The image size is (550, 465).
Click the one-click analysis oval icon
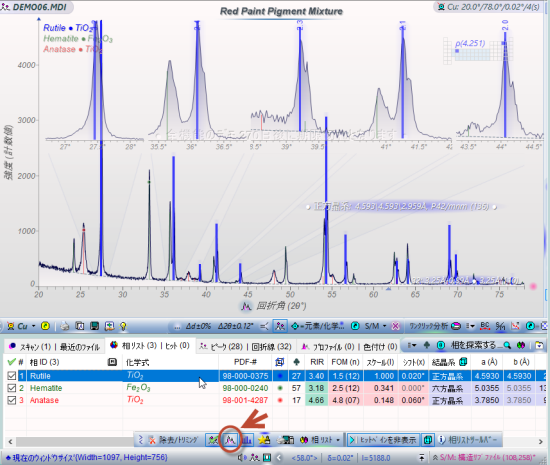pyautogui.click(x=456, y=326)
